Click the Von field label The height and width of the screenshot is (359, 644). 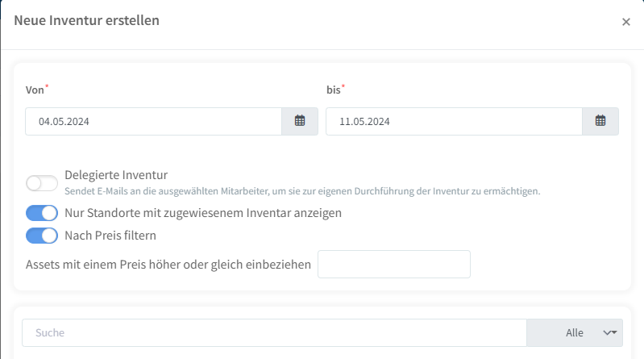35,90
